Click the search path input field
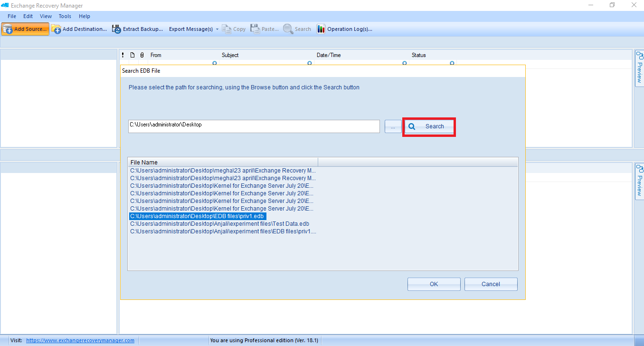 pyautogui.click(x=254, y=126)
